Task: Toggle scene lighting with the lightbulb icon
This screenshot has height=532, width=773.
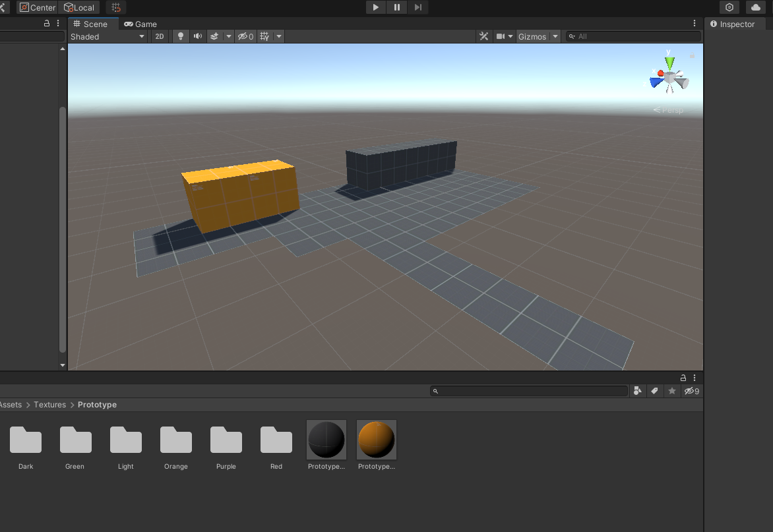Action: pyautogui.click(x=181, y=36)
